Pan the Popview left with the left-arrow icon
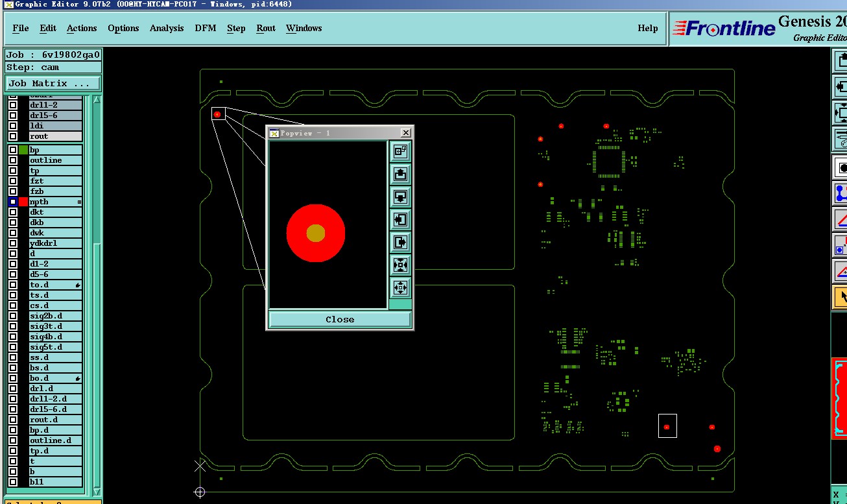Viewport: 847px width, 504px height. pos(400,219)
